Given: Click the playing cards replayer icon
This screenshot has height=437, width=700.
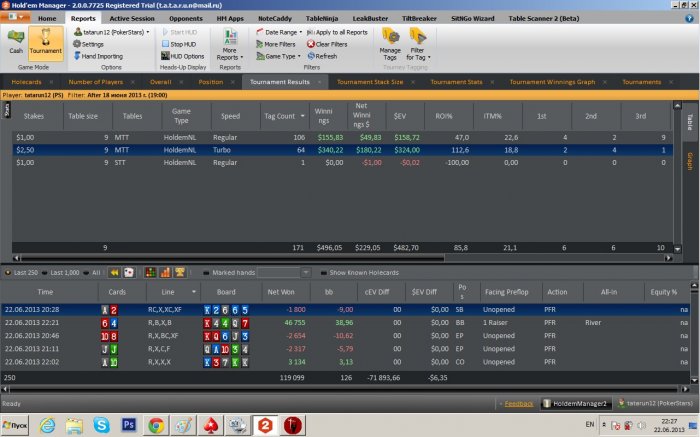Looking at the screenshot, I should 130,272.
